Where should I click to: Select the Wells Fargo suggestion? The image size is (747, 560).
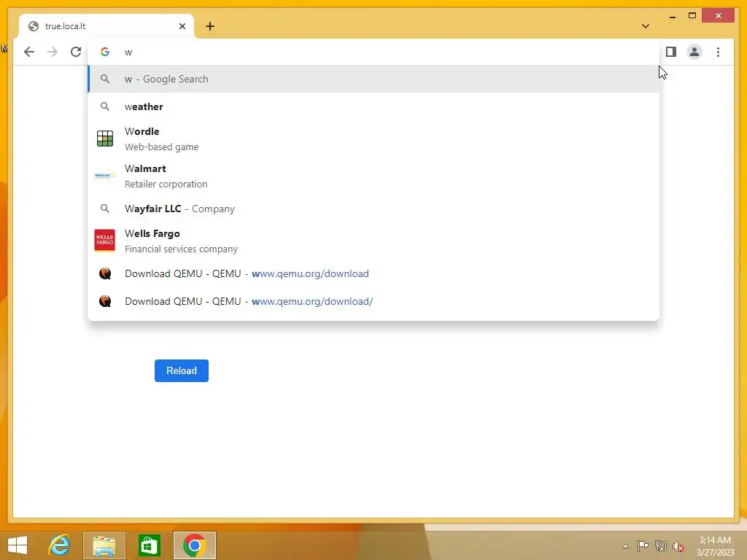click(374, 241)
